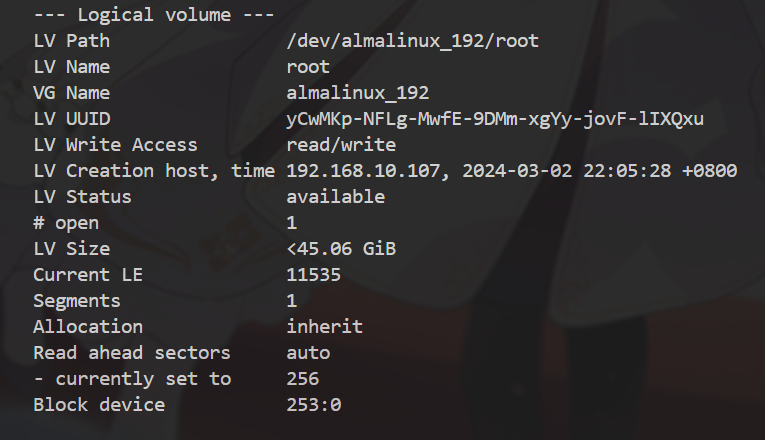Click the LV Write Access label
The height and width of the screenshot is (440, 765).
click(115, 145)
